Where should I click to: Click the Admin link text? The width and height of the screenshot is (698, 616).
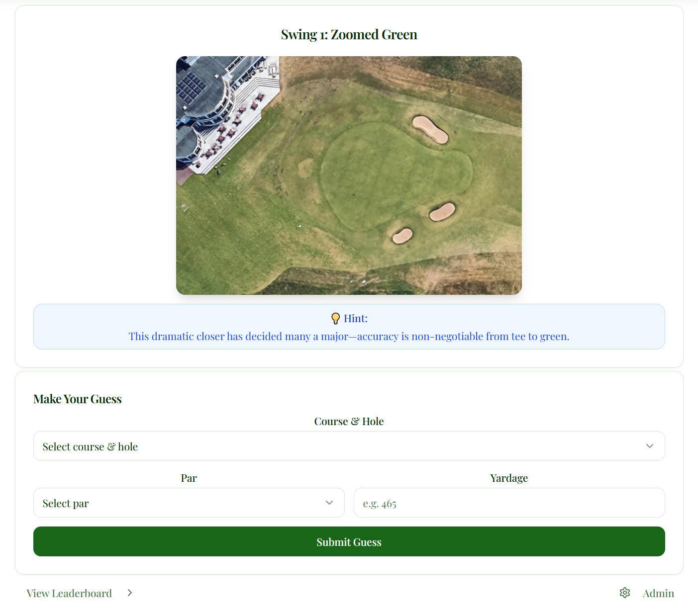pyautogui.click(x=658, y=593)
